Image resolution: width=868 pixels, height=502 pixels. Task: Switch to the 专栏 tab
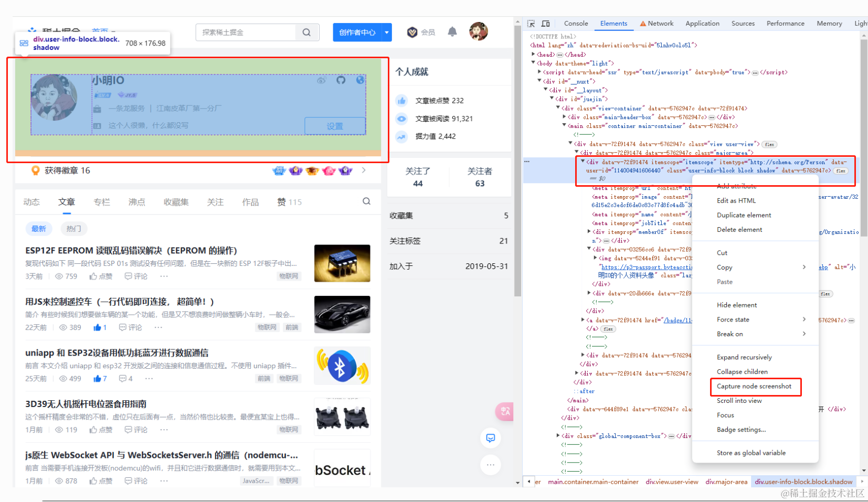point(102,202)
